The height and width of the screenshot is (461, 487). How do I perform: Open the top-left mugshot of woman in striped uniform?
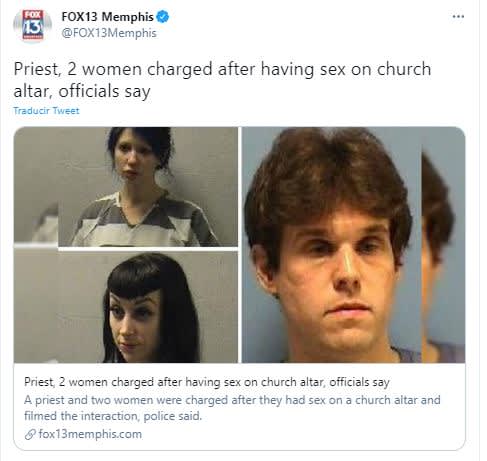[148, 187]
